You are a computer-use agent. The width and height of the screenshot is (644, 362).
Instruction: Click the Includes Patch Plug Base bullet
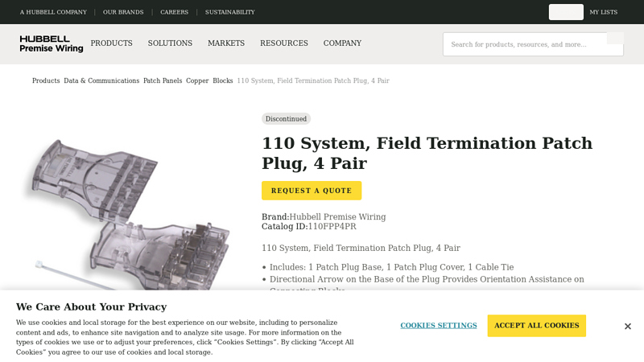click(x=391, y=267)
